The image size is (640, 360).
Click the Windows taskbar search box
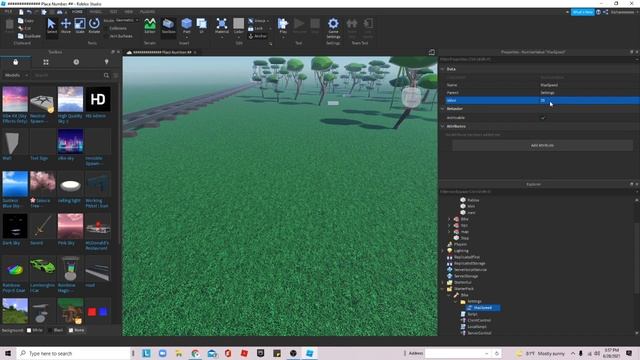[x=73, y=353]
